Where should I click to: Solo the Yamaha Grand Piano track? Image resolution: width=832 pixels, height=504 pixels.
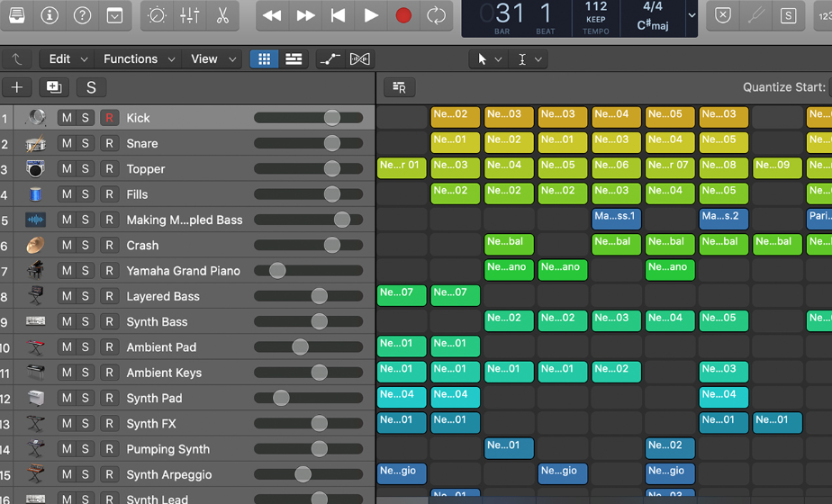[86, 271]
